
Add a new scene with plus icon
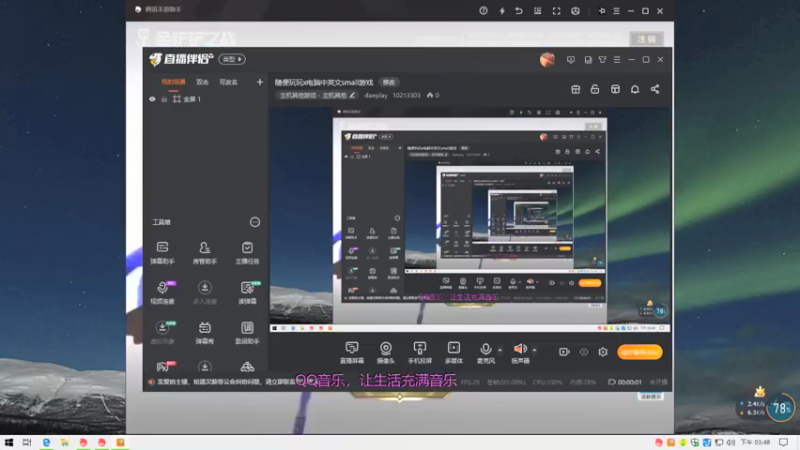tap(260, 82)
